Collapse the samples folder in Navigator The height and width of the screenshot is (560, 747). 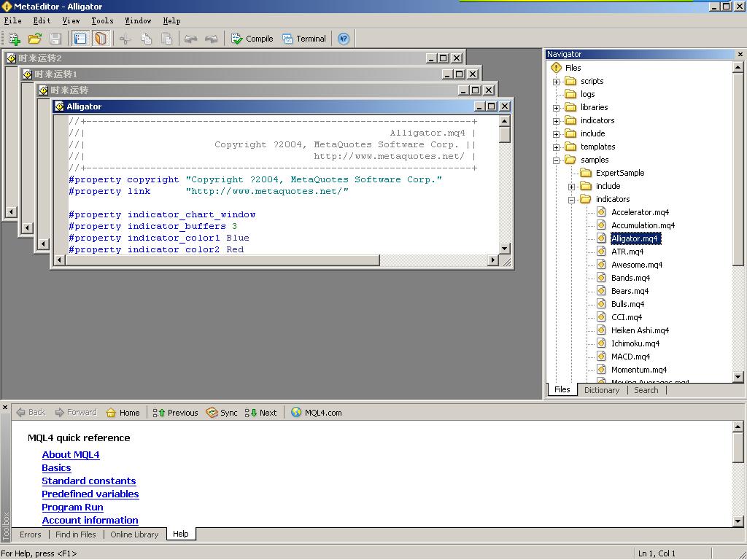tap(556, 160)
